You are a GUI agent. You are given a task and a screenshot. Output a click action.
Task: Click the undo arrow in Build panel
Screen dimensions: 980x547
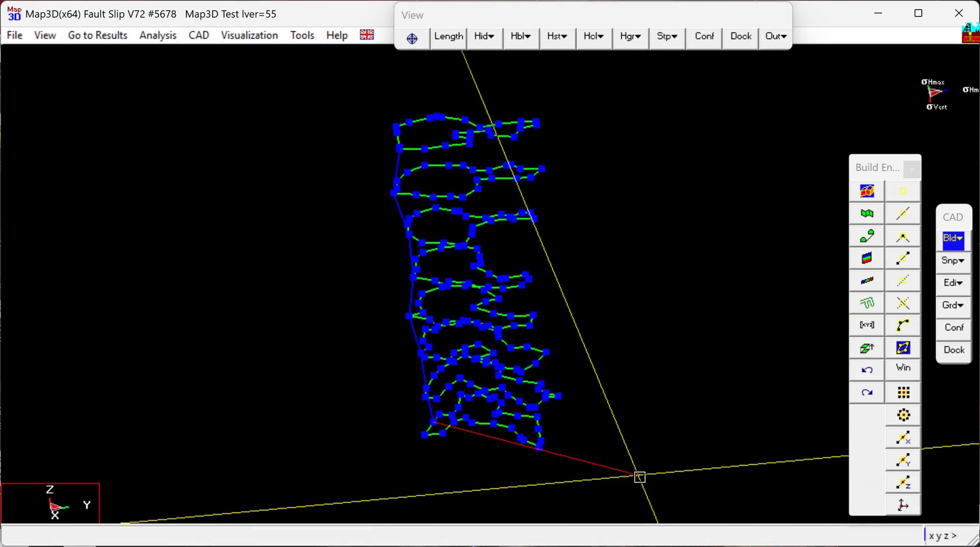click(867, 370)
